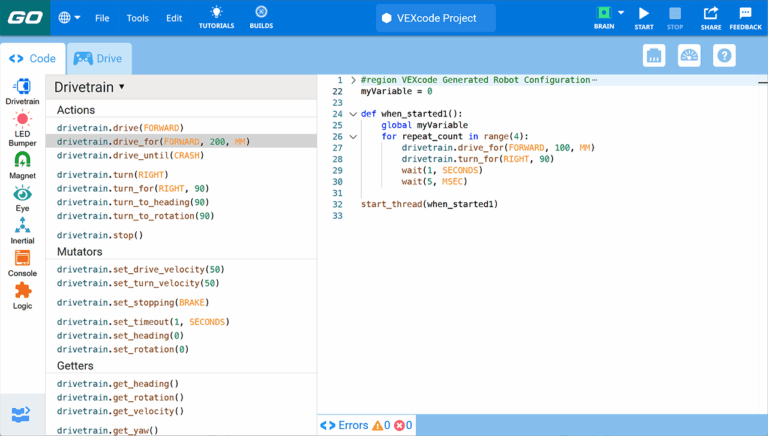The height and width of the screenshot is (436, 768).
Task: Select drivetrain.turn_to_rotation(90) command
Action: point(136,216)
